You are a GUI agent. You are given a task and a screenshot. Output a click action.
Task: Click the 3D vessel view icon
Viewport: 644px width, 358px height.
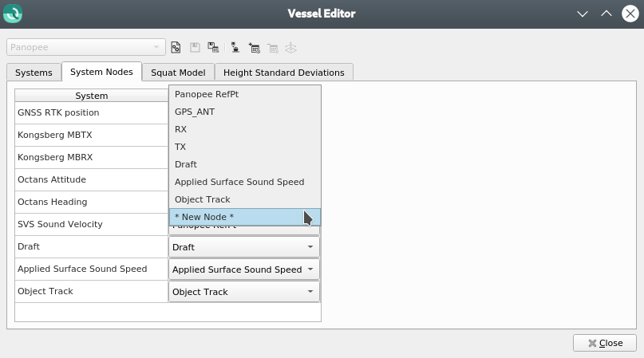(291, 48)
